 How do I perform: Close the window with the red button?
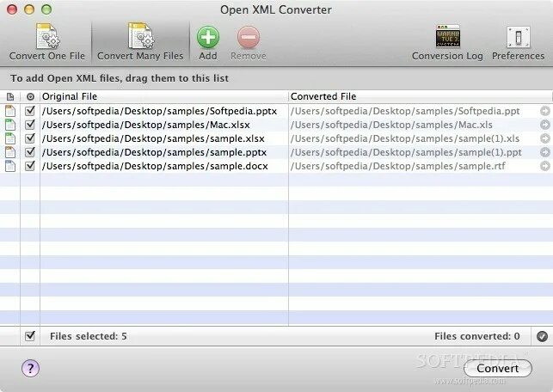coord(12,9)
